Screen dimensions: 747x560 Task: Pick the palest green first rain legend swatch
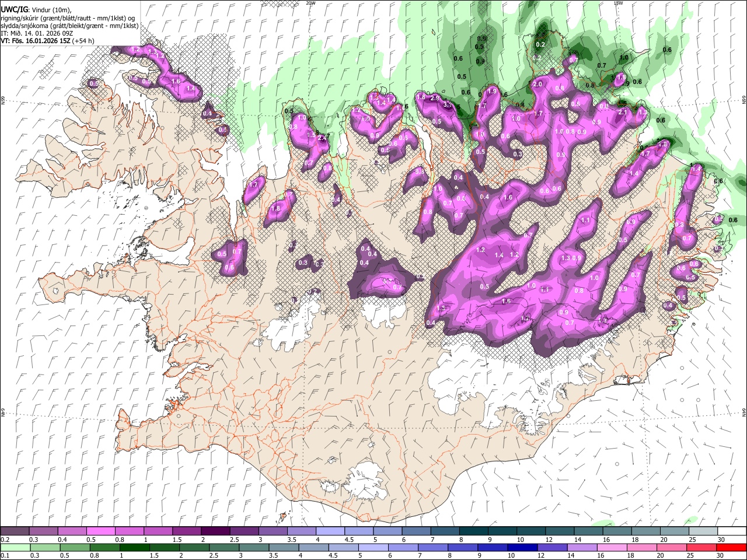point(15,547)
